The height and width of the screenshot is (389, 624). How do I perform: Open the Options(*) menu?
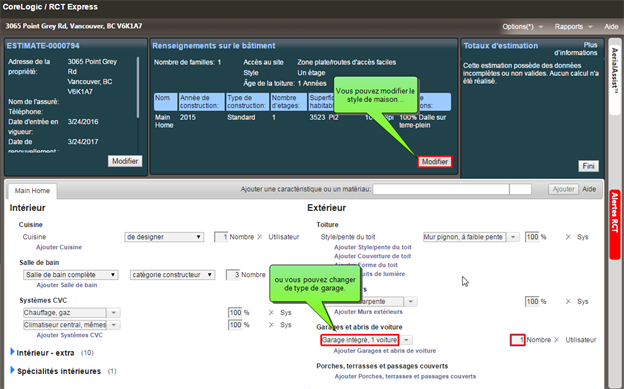click(522, 27)
